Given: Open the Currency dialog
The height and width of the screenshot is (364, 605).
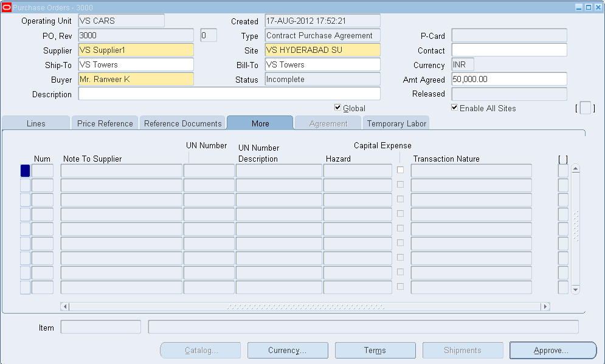Looking at the screenshot, I should (287, 350).
